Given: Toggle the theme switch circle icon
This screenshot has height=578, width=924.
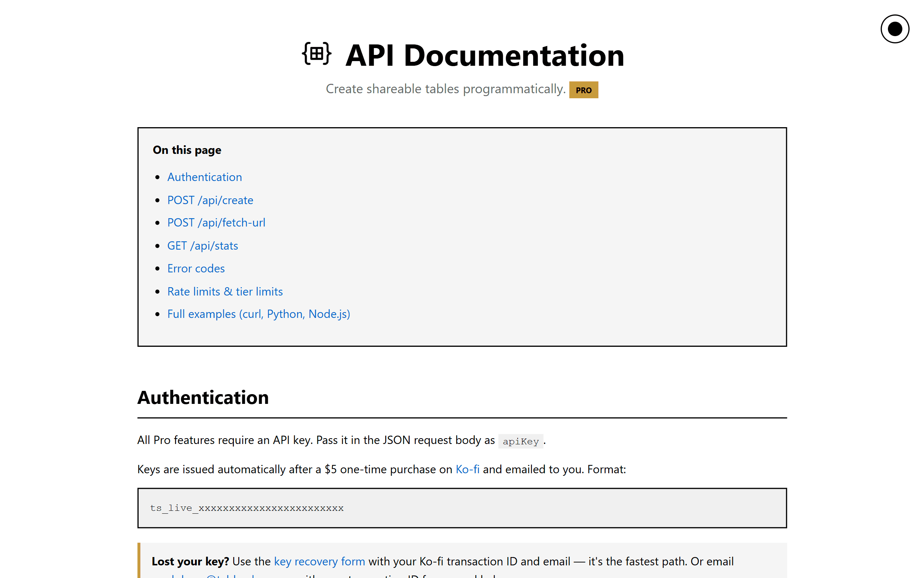Looking at the screenshot, I should [x=895, y=29].
